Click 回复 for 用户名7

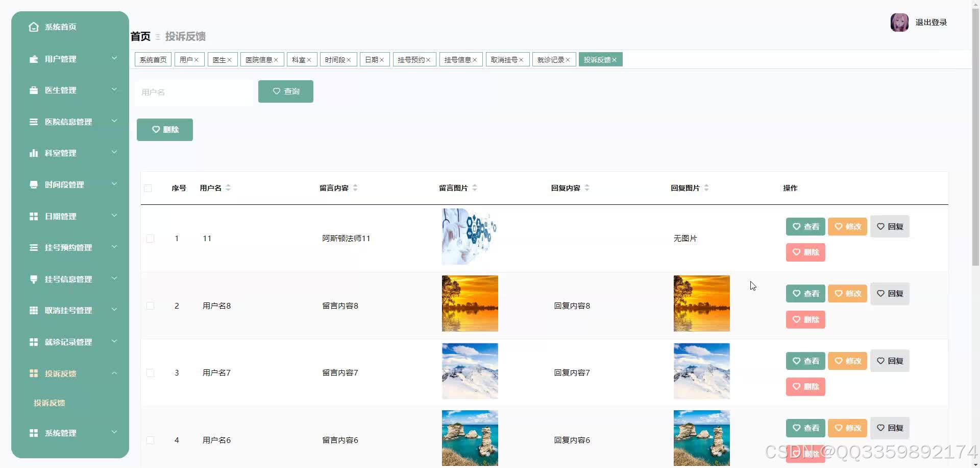click(x=890, y=361)
